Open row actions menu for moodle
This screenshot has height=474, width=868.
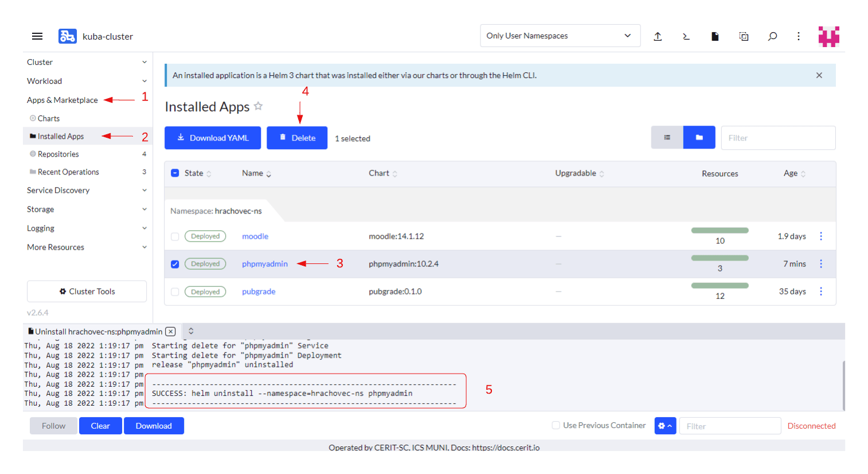(821, 236)
